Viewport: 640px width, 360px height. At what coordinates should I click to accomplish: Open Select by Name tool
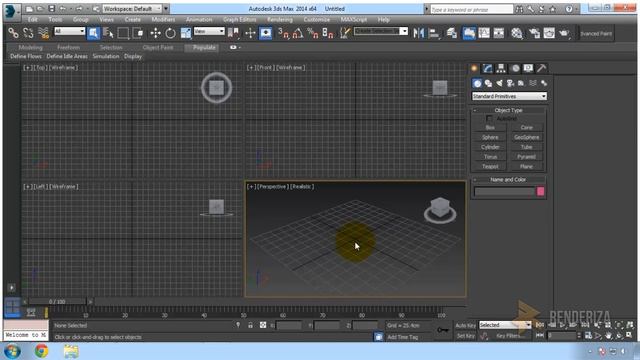108,33
